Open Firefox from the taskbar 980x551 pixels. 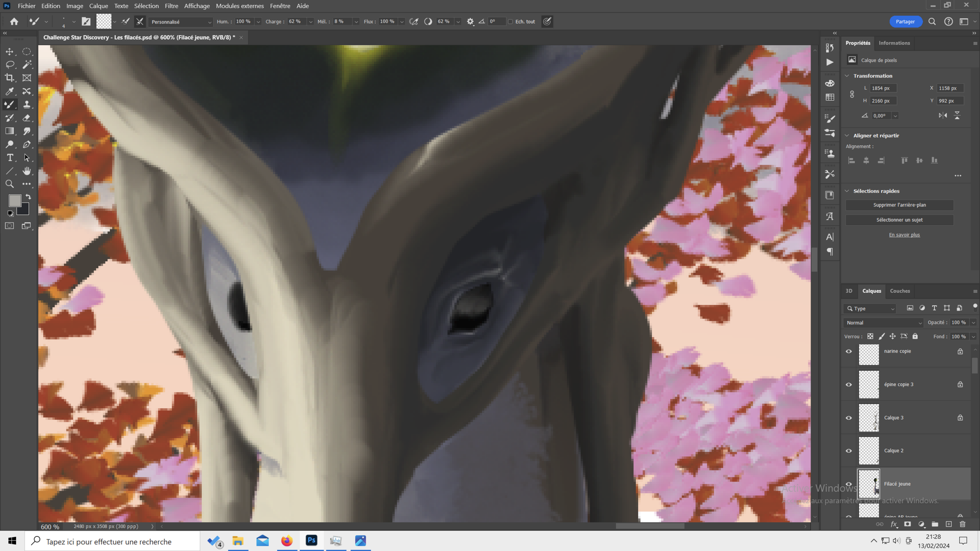(287, 541)
